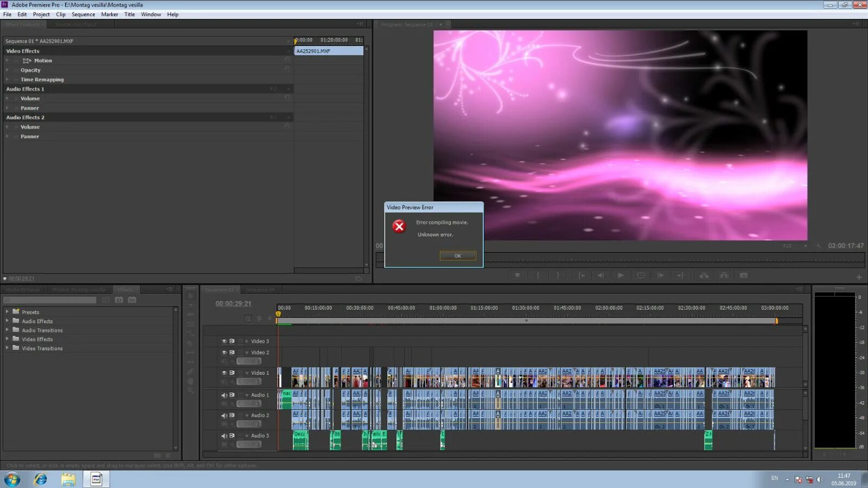
Task: Expand the Audio Transitions bin
Action: click(x=7, y=330)
